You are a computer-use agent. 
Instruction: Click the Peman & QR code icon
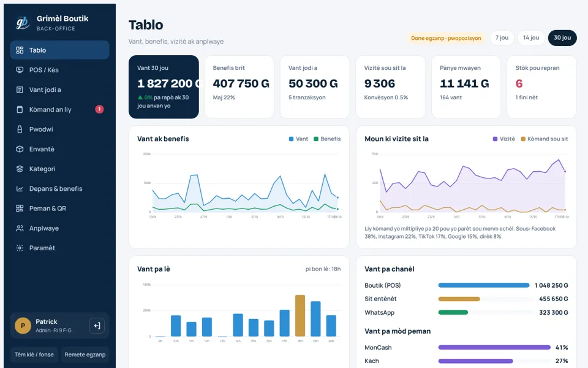point(20,209)
